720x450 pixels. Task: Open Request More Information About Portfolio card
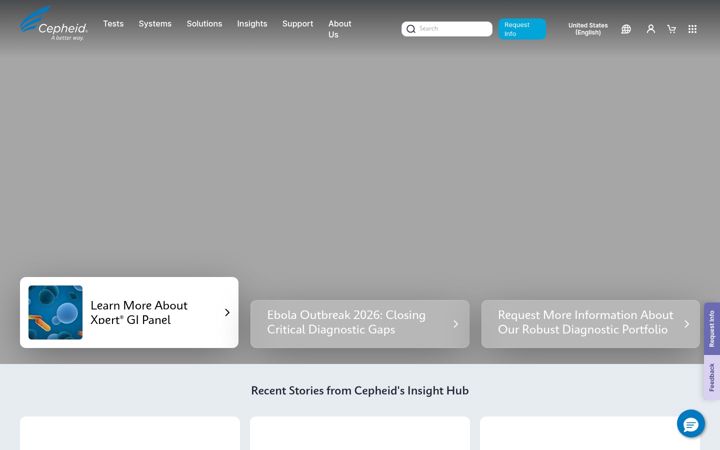point(591,324)
